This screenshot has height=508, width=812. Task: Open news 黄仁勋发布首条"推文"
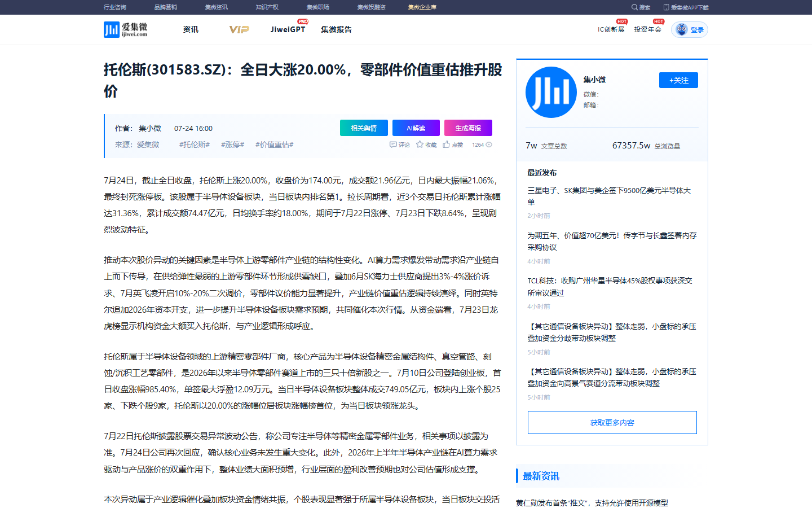click(592, 503)
